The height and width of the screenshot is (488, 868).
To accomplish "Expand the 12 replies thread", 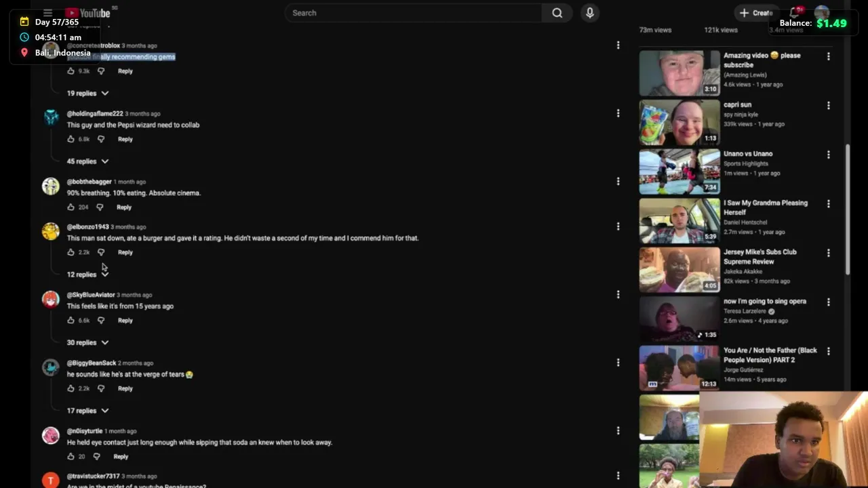I will click(88, 274).
